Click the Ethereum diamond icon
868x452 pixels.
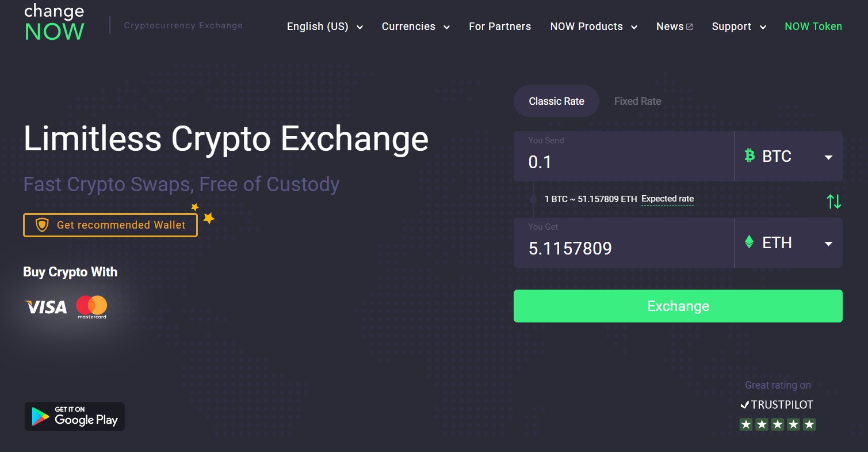tap(749, 242)
